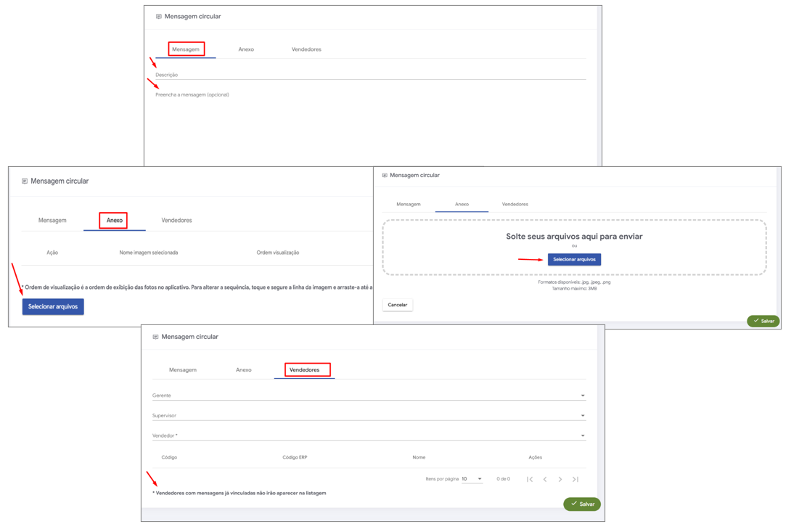Click Salvar button in bottom window

pos(582,504)
